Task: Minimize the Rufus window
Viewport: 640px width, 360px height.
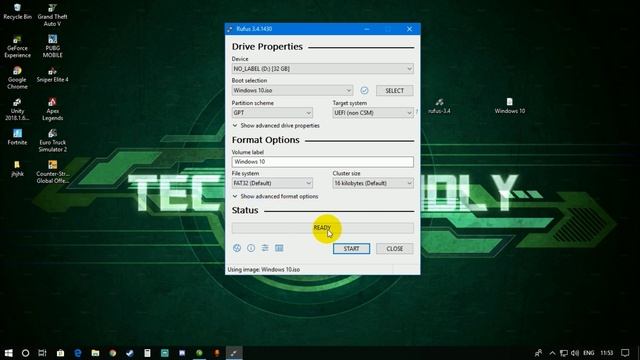Action: click(x=367, y=29)
